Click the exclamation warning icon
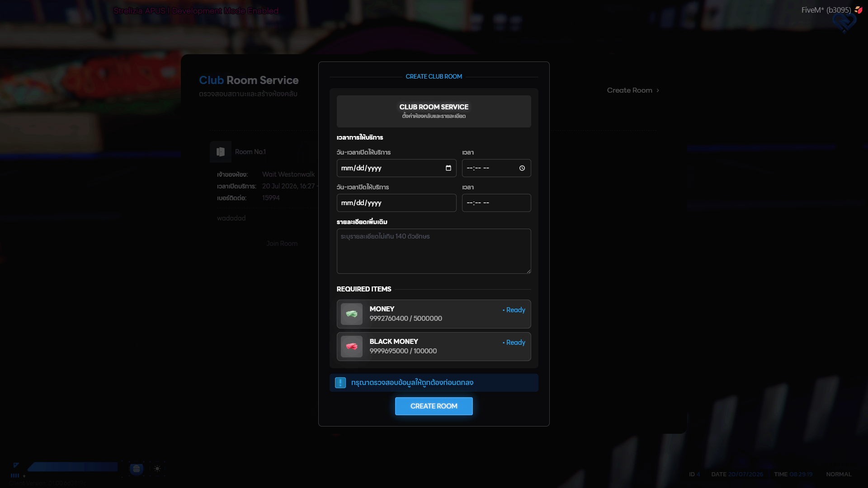868x488 pixels. [x=340, y=383]
